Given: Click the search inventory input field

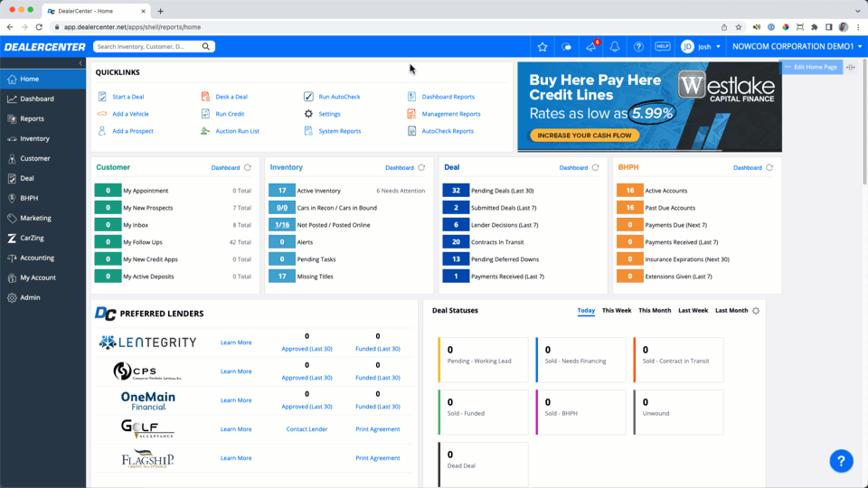Looking at the screenshot, I should 147,47.
